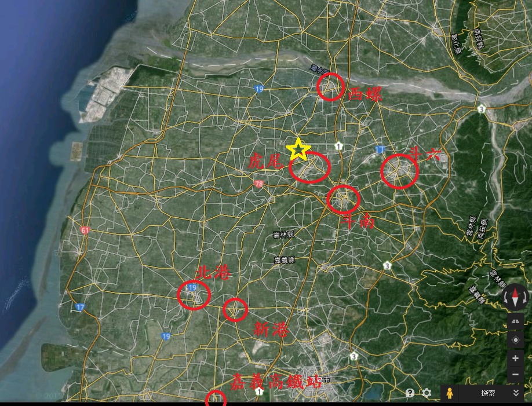Toggle the tilt view button
This screenshot has width=532, height=406.
515,320
